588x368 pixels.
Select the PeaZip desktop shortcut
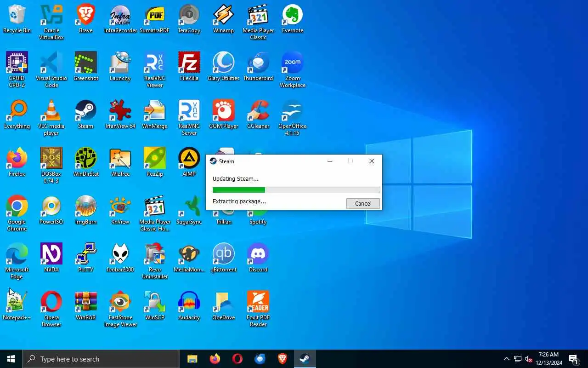(x=155, y=162)
